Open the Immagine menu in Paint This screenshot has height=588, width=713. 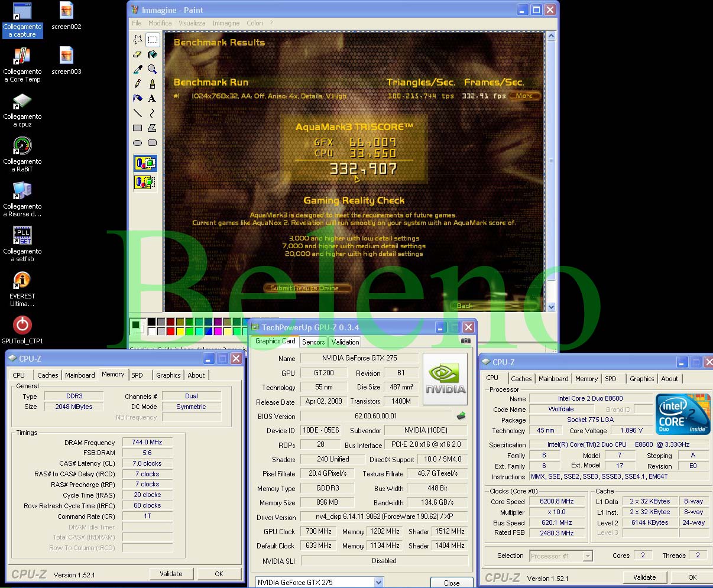point(226,23)
